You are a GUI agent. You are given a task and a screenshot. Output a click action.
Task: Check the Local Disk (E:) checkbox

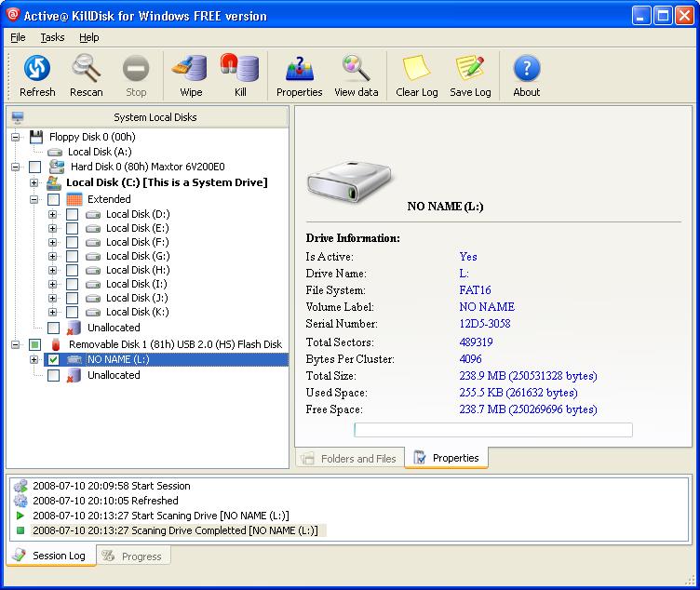click(72, 229)
